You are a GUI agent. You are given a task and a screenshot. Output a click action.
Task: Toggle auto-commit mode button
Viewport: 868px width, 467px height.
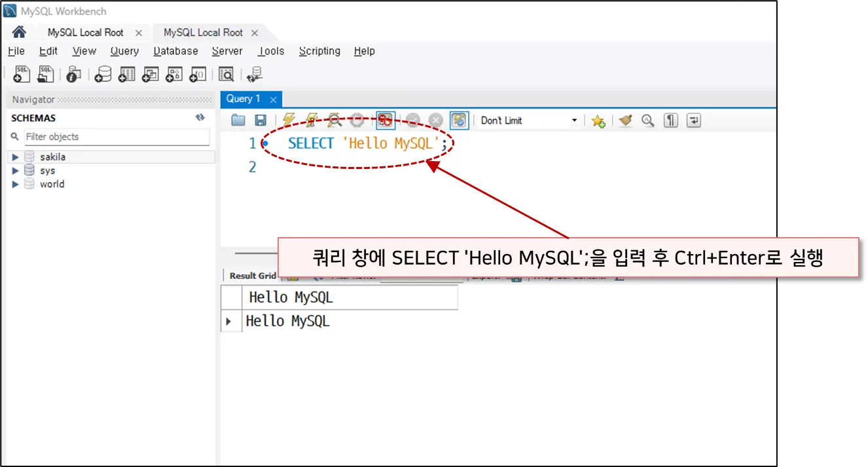[x=460, y=121]
